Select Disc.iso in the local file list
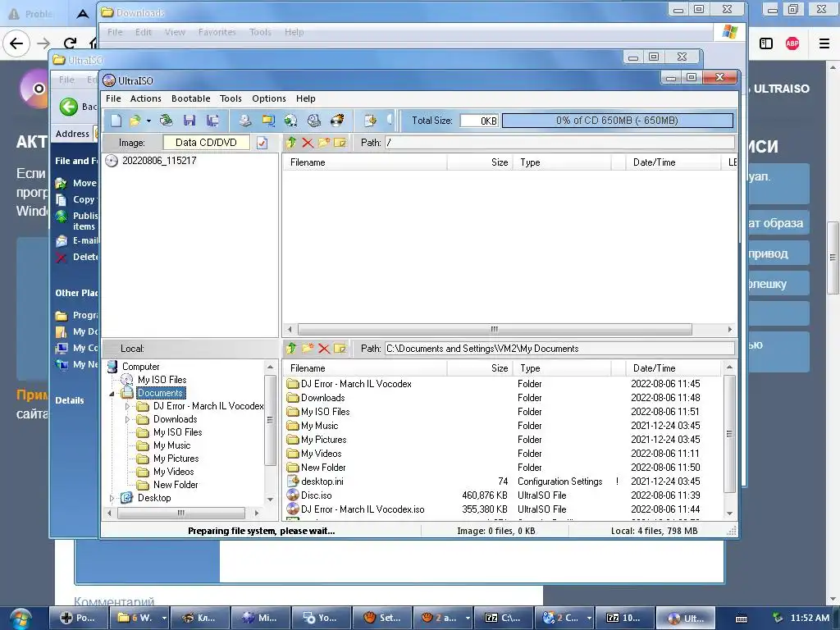Viewport: 840px width, 630px height. 316,495
